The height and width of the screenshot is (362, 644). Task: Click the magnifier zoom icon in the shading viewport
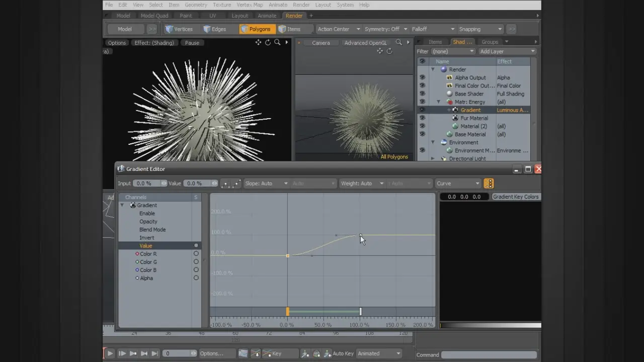click(x=277, y=43)
